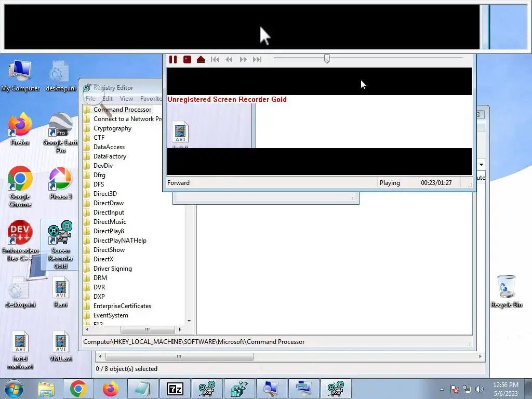This screenshot has width=532, height=399.
Task: Select the Driver Signing registry key
Action: pyautogui.click(x=112, y=269)
